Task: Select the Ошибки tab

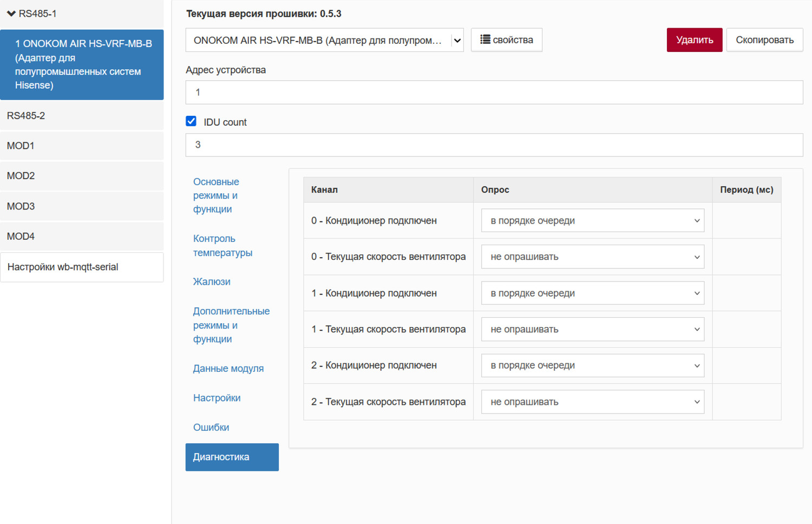Action: (211, 427)
